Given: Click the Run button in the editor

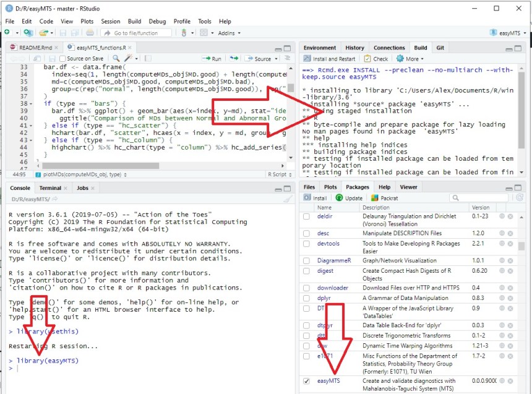Looking at the screenshot, I should click(212, 59).
